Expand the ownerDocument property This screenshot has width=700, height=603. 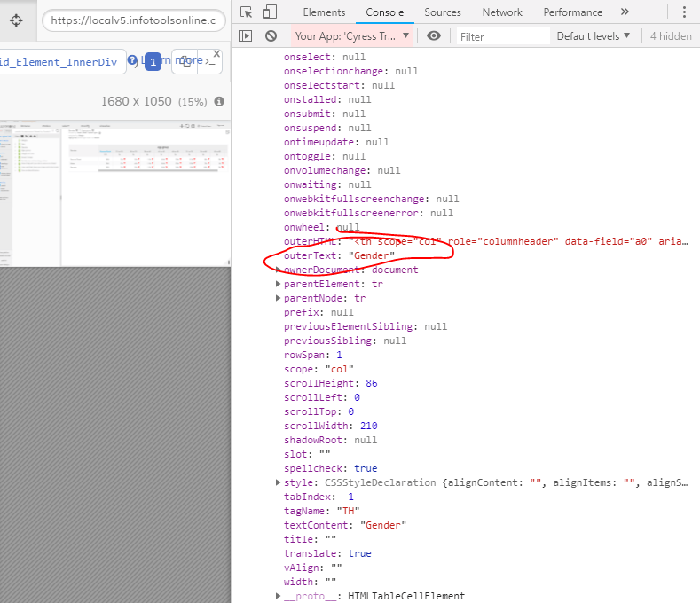(278, 270)
